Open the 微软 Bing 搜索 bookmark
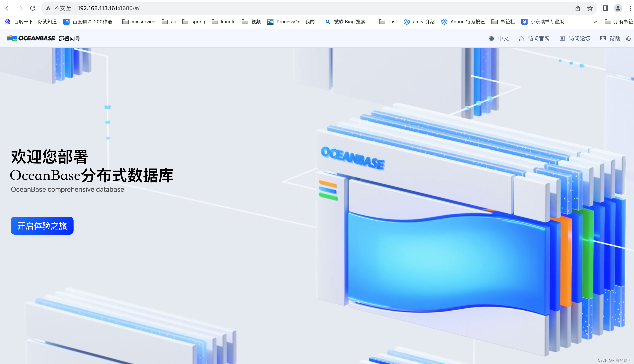Screen dimensions: 634x364 tap(349, 22)
